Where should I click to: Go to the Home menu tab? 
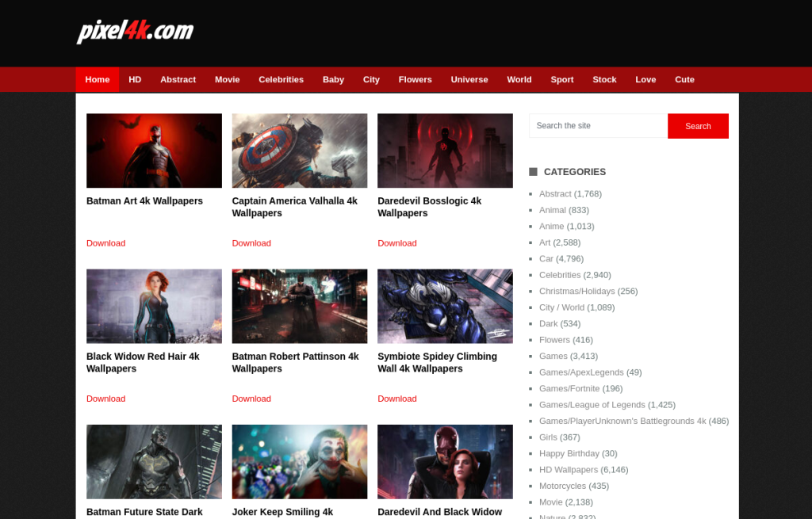pos(98,79)
